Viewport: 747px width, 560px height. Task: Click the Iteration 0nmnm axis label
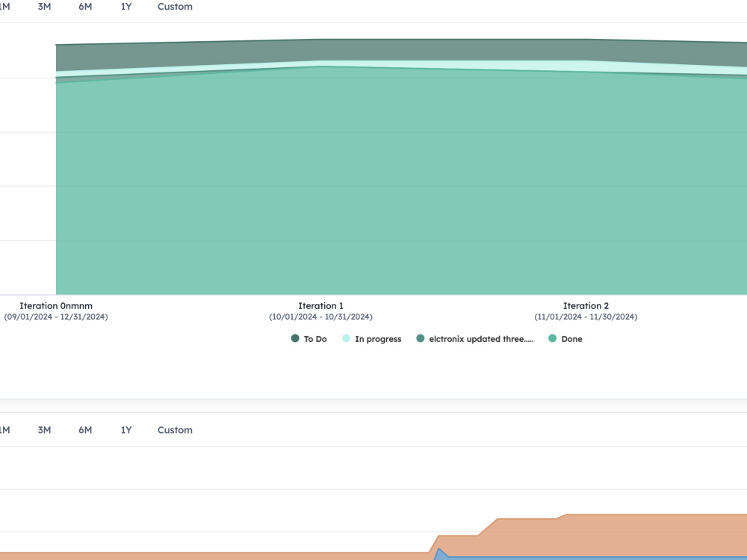[56, 305]
